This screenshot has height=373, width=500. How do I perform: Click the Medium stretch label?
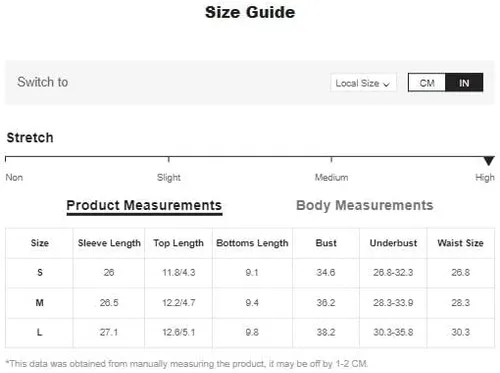331,177
